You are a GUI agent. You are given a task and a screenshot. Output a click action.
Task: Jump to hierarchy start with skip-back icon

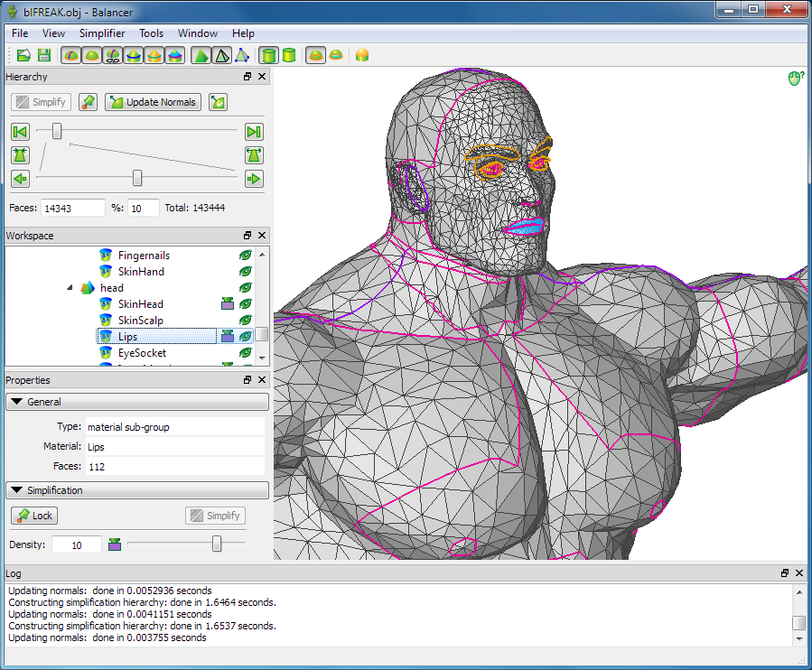pos(20,132)
